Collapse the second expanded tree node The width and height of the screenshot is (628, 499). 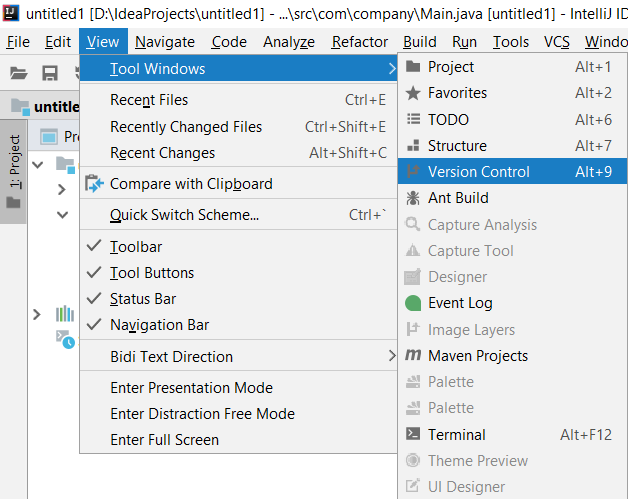tap(62, 215)
